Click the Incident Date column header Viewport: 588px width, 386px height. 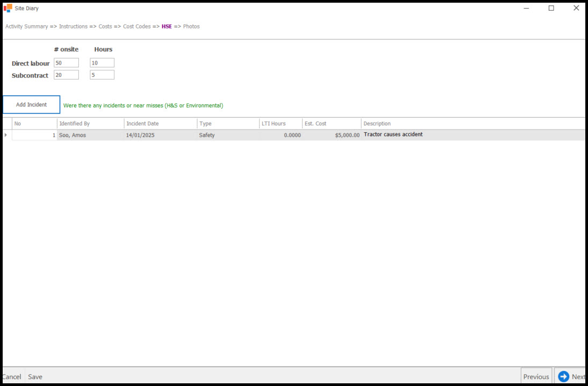click(x=160, y=124)
